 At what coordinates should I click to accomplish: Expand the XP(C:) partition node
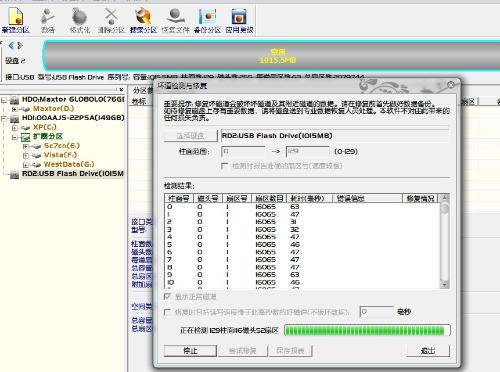pos(14,128)
